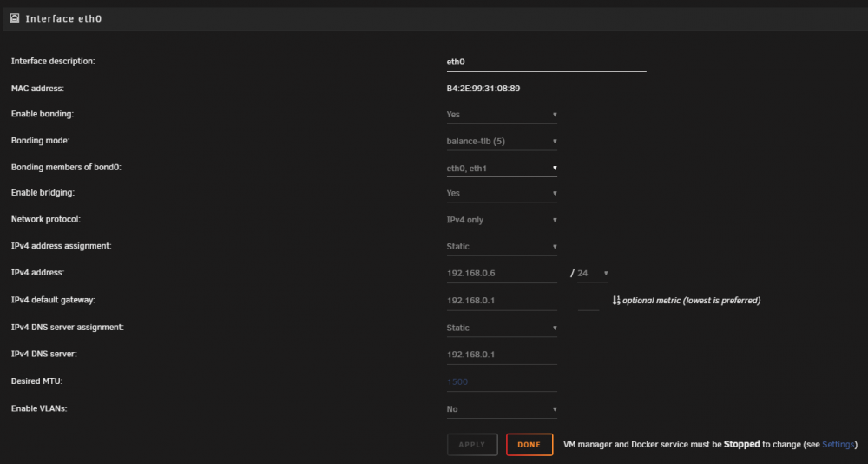
Task: Click the Interface eth0 header icon
Action: 15,18
